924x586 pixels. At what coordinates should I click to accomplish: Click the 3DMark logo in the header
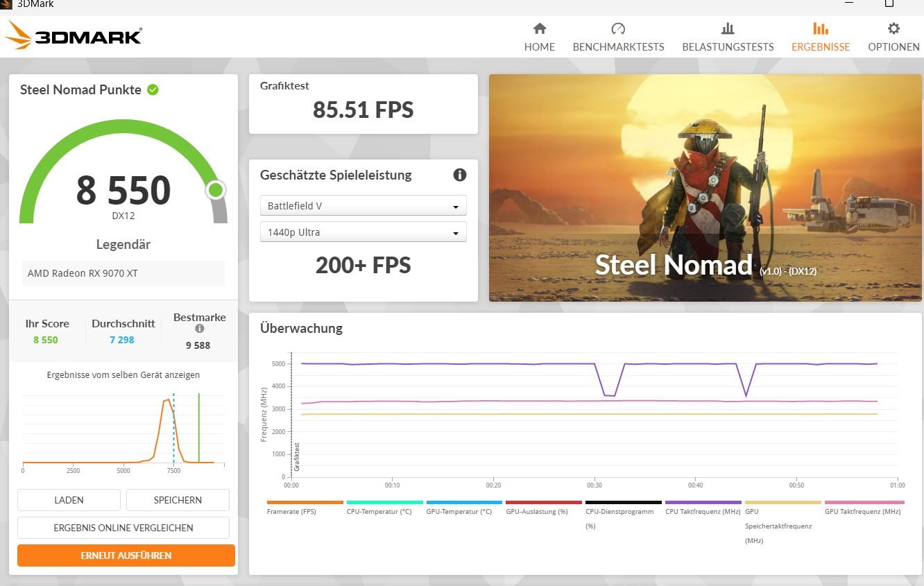click(74, 35)
